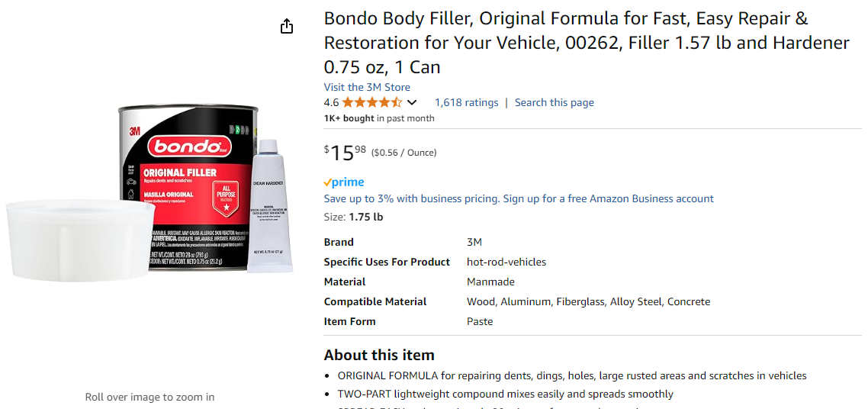Click the About this item heading

pyautogui.click(x=379, y=355)
